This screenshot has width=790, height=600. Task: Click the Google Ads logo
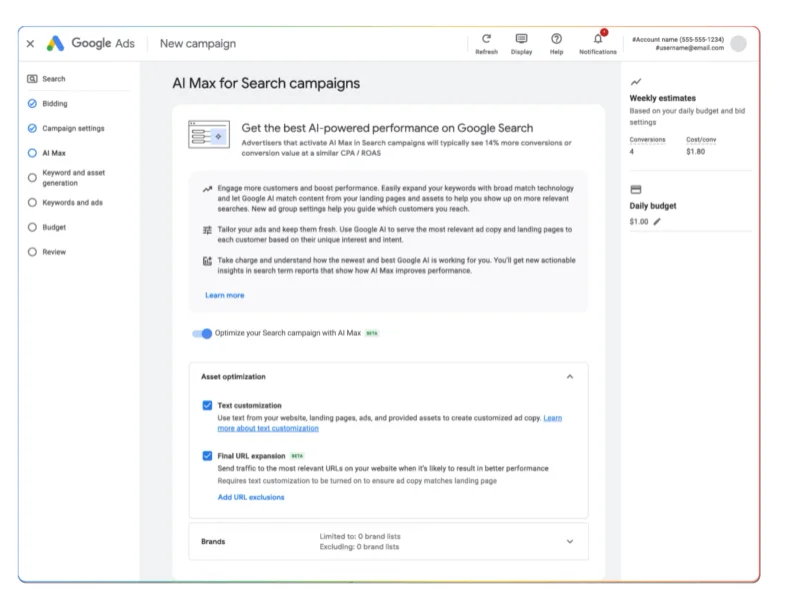tap(91, 43)
